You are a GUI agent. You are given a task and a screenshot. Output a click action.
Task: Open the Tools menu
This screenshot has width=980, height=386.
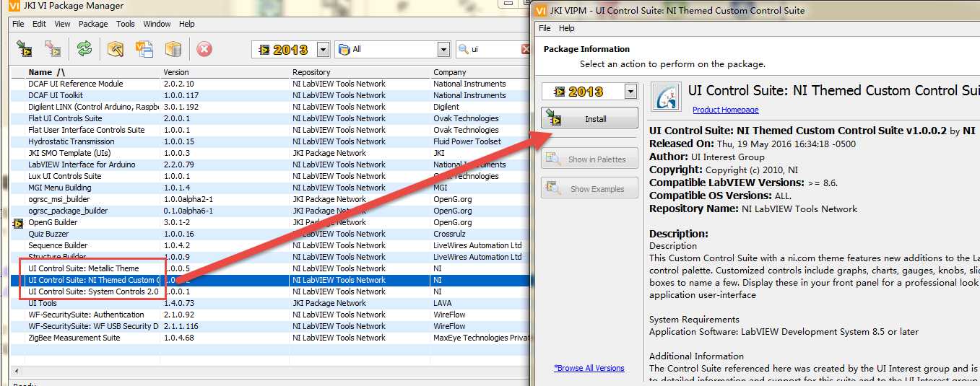point(126,24)
